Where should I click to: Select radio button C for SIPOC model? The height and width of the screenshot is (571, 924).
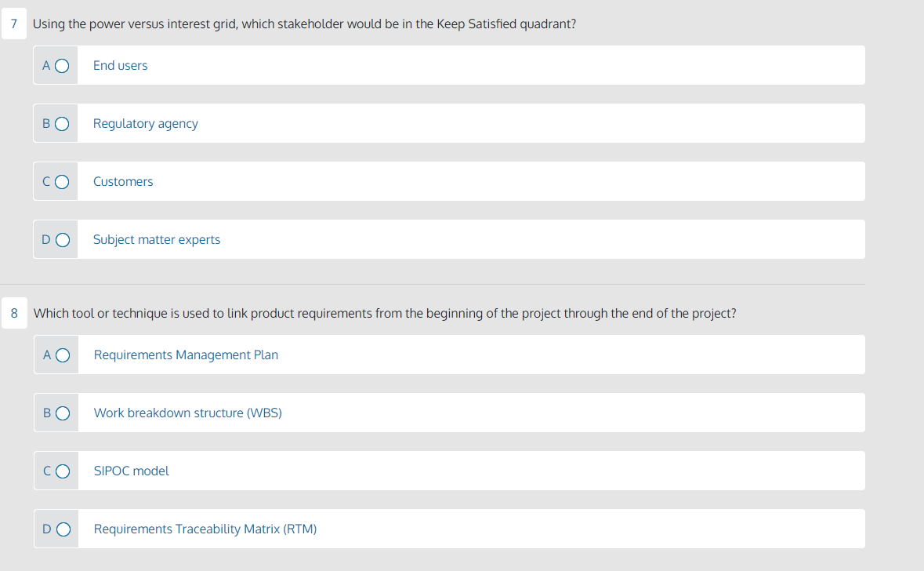tap(62, 471)
